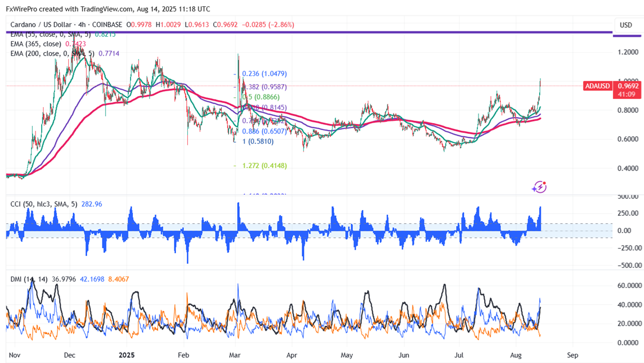The height and width of the screenshot is (363, 644).
Task: Click the 0.886 (0.6507) Fibonacci level label
Action: click(x=264, y=132)
